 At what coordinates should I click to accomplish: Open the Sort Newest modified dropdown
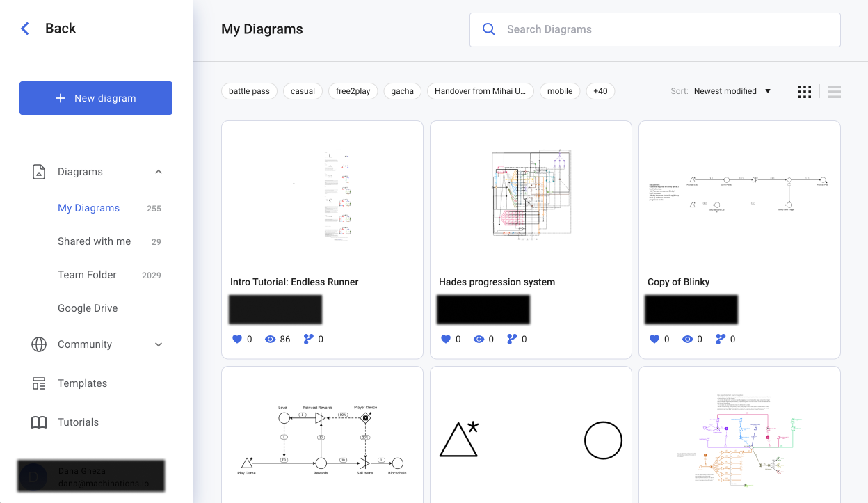(733, 91)
